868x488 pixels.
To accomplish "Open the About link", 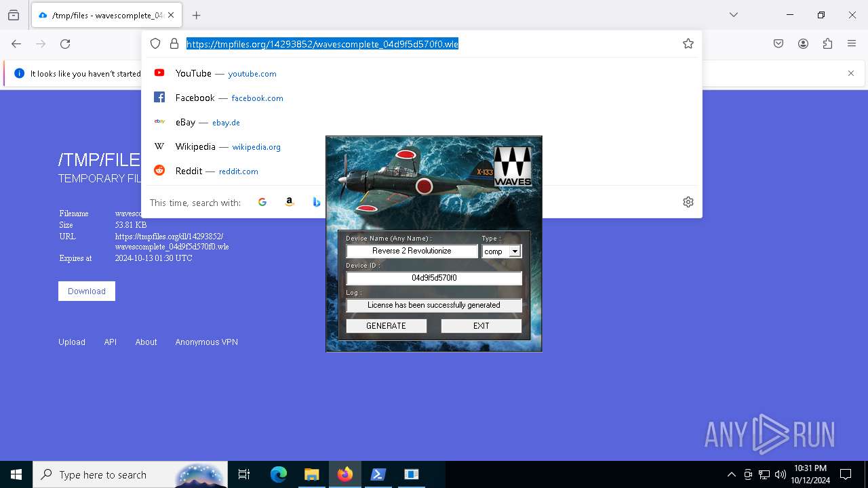I will (146, 342).
